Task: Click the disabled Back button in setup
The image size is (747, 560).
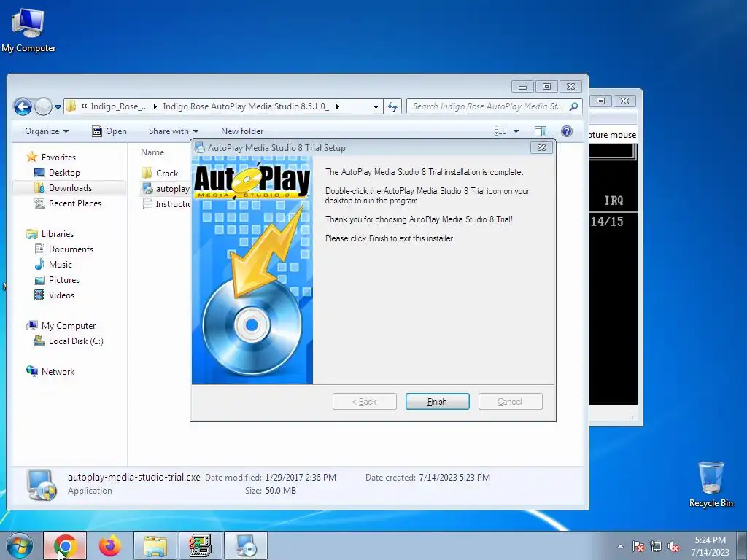Action: [x=365, y=402]
